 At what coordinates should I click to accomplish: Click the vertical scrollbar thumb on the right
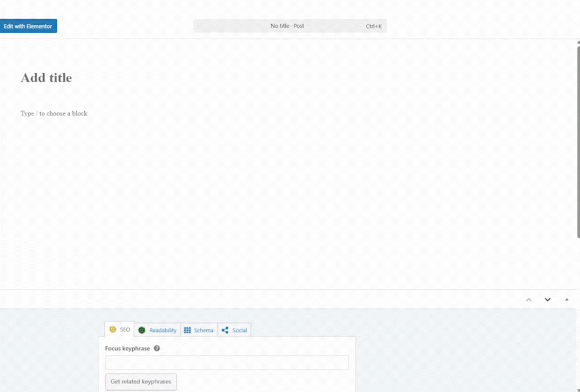tap(578, 140)
